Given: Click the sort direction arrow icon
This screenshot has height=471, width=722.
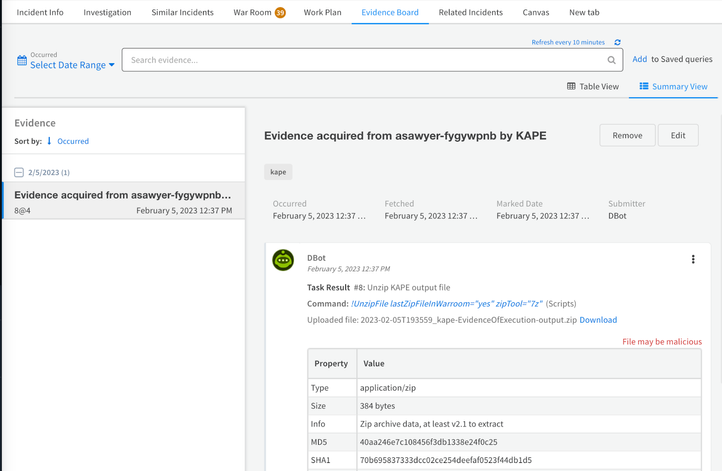Looking at the screenshot, I should click(49, 141).
